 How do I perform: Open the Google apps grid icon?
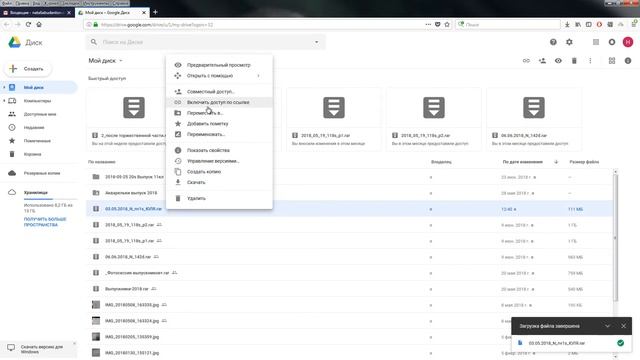coord(596,42)
